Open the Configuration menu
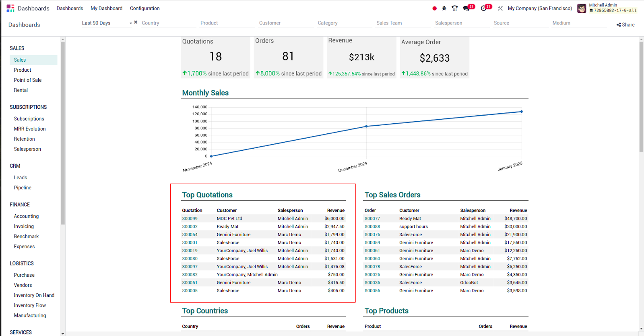 tap(144, 8)
